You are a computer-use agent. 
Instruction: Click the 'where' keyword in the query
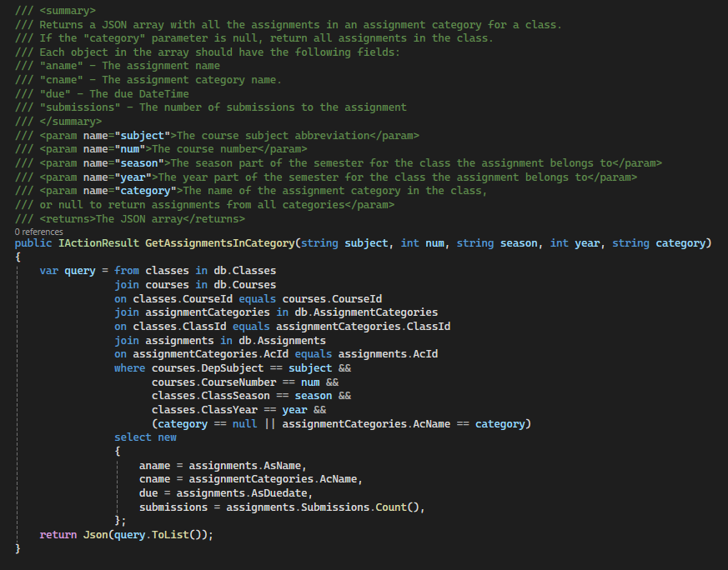tap(129, 367)
